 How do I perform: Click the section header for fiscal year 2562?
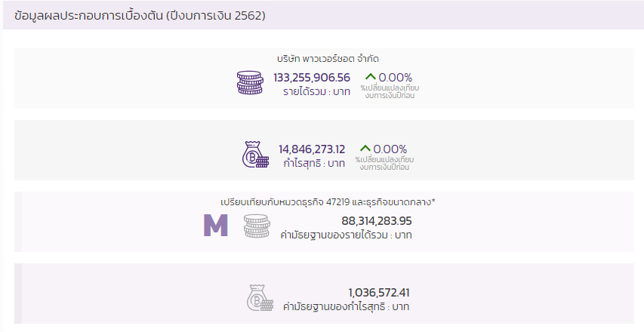point(140,15)
